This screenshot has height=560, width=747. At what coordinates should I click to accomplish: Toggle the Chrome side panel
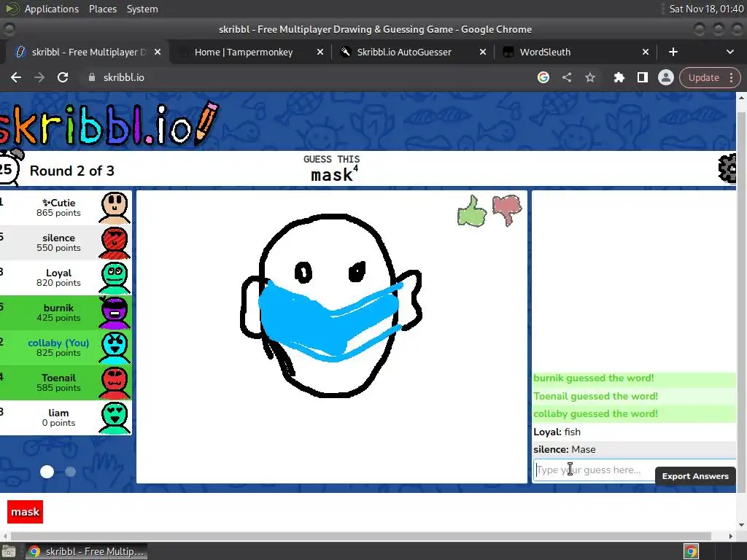click(642, 77)
